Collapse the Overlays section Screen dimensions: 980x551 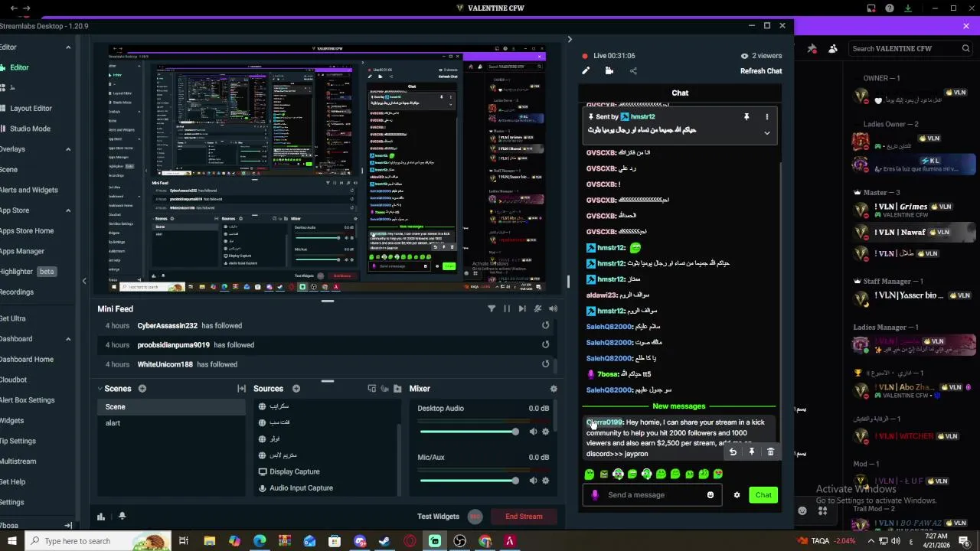(68, 149)
